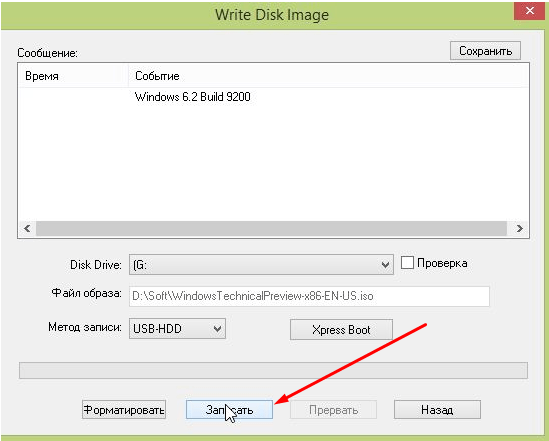Viewport: 549px width, 441px height.
Task: Go back with the Назад button
Action: click(437, 410)
